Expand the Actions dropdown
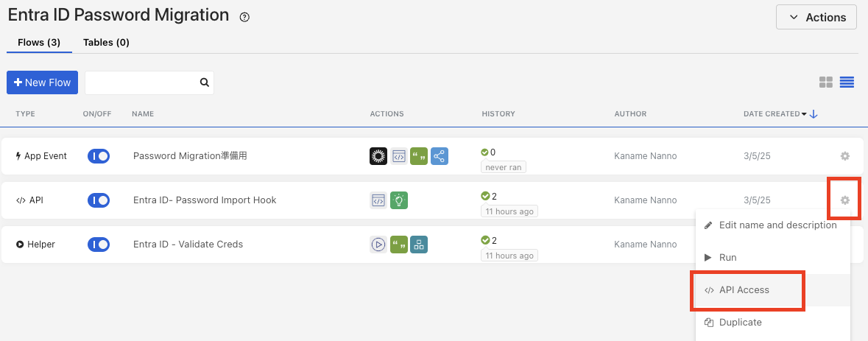 click(816, 17)
